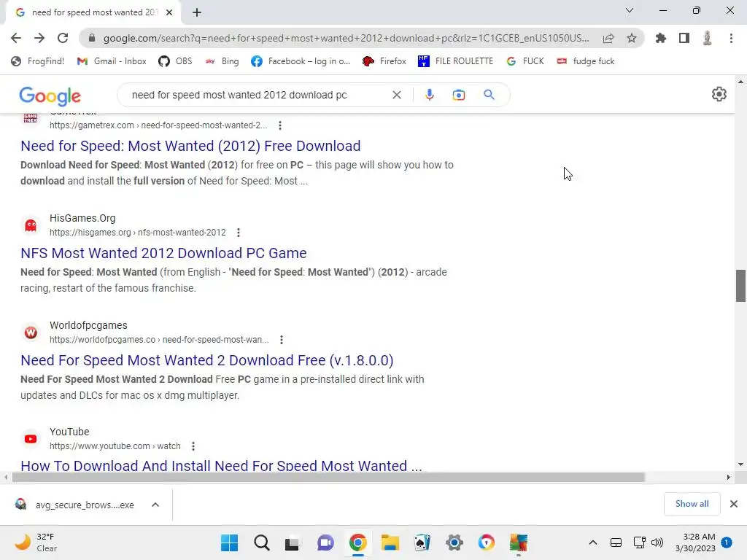The image size is (747, 560).
Task: Go back to the previous page
Action: coord(16,38)
